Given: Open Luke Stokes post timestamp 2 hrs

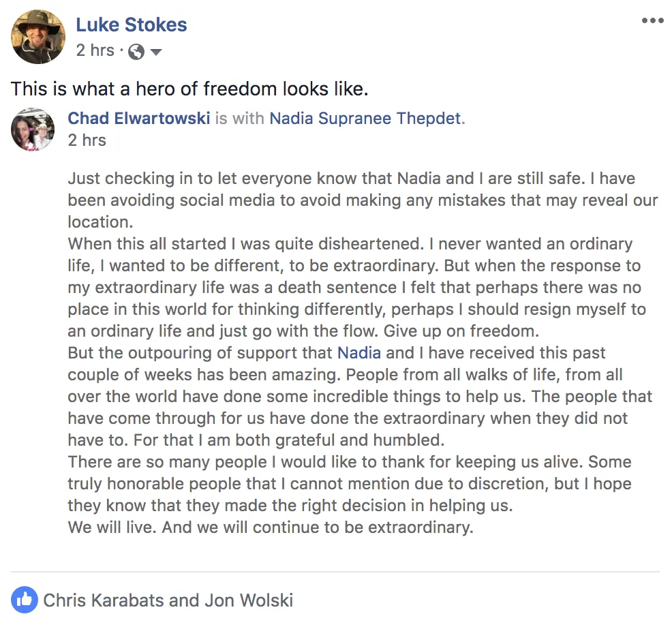Looking at the screenshot, I should click(x=95, y=50).
